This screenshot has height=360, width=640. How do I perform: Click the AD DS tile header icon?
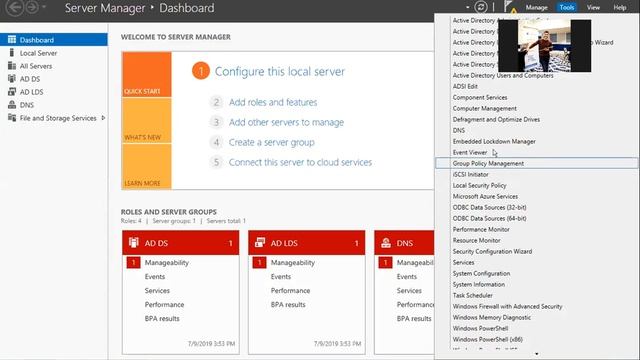tap(134, 242)
